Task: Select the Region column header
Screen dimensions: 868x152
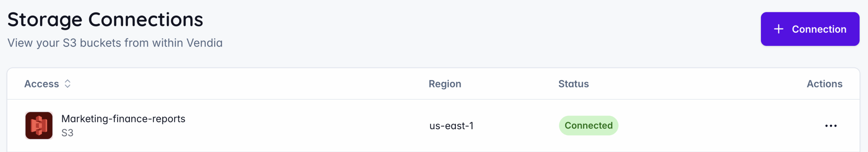Action: [x=445, y=84]
